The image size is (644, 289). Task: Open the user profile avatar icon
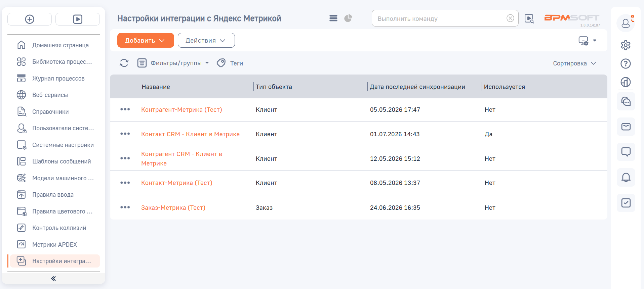(x=626, y=23)
